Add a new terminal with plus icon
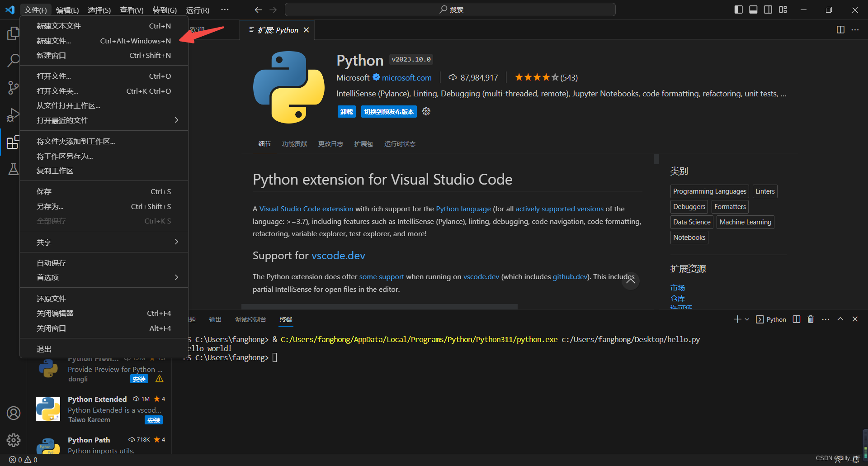 [x=737, y=319]
